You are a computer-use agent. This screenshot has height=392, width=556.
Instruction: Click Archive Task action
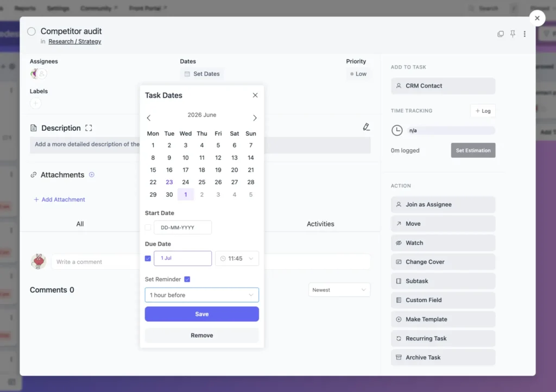pyautogui.click(x=443, y=358)
